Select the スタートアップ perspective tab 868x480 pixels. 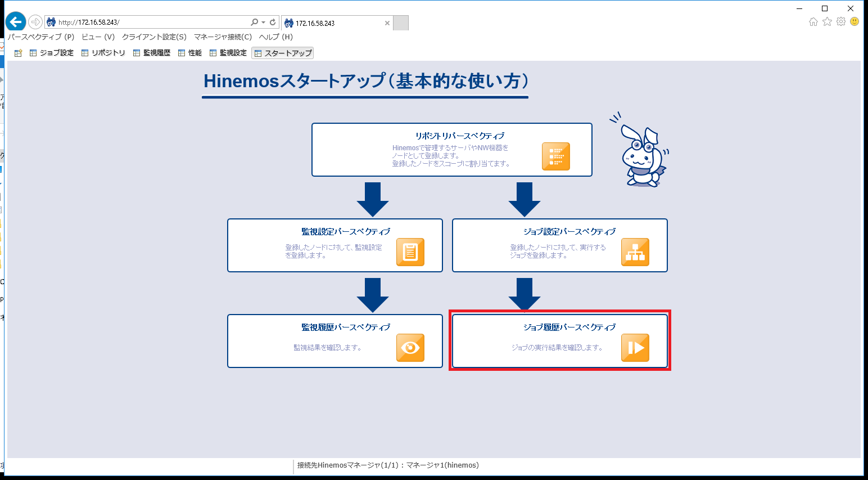283,53
